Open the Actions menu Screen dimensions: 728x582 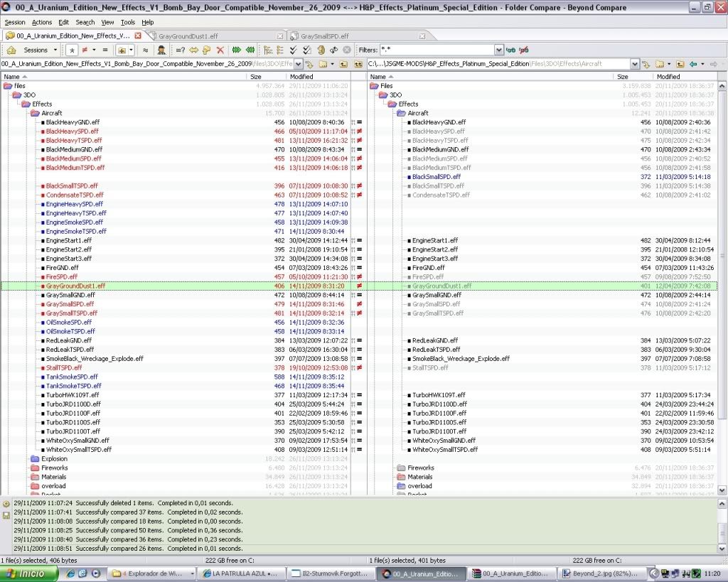tap(42, 22)
